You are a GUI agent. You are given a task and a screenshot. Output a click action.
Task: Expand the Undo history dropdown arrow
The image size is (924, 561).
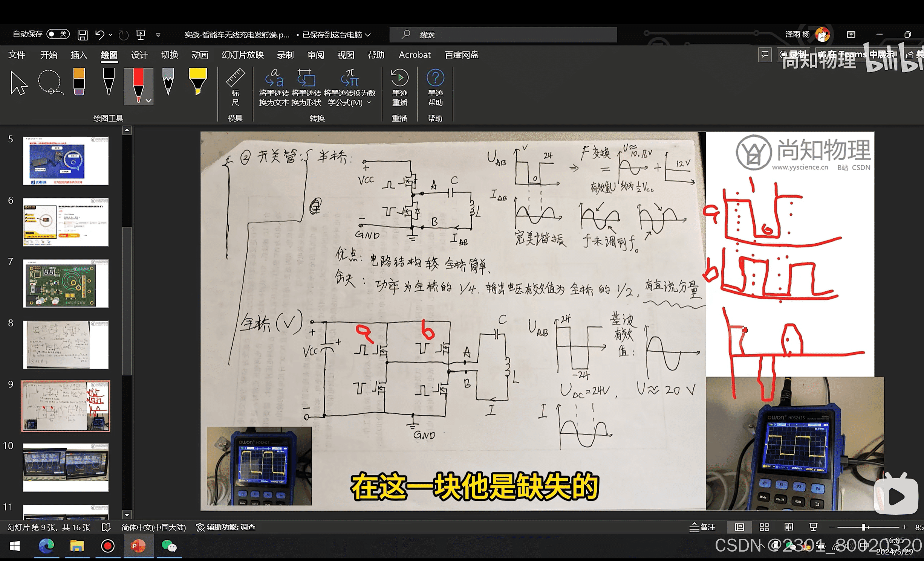(110, 35)
